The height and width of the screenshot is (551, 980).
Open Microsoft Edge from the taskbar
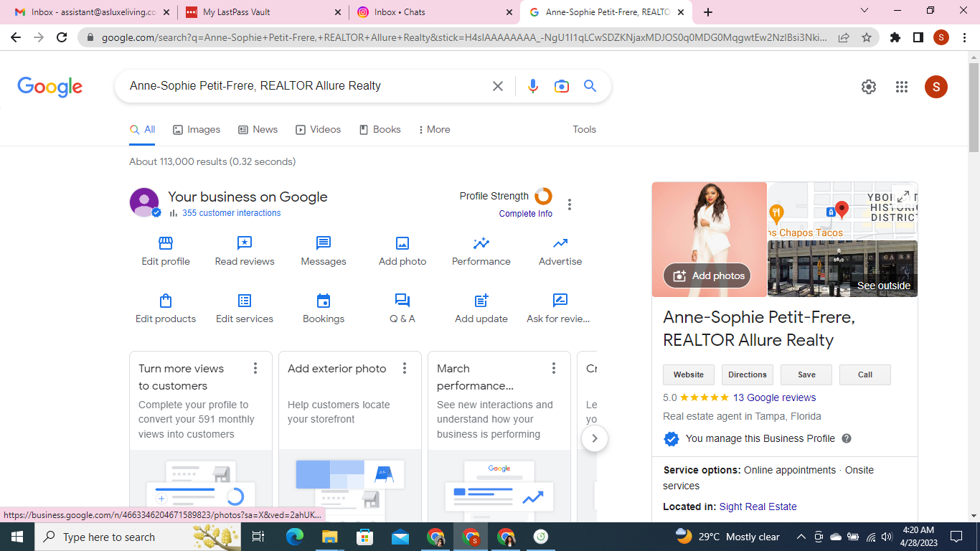(x=295, y=537)
